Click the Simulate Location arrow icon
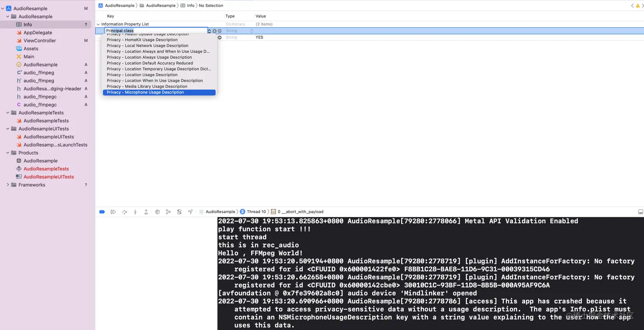 click(190, 211)
